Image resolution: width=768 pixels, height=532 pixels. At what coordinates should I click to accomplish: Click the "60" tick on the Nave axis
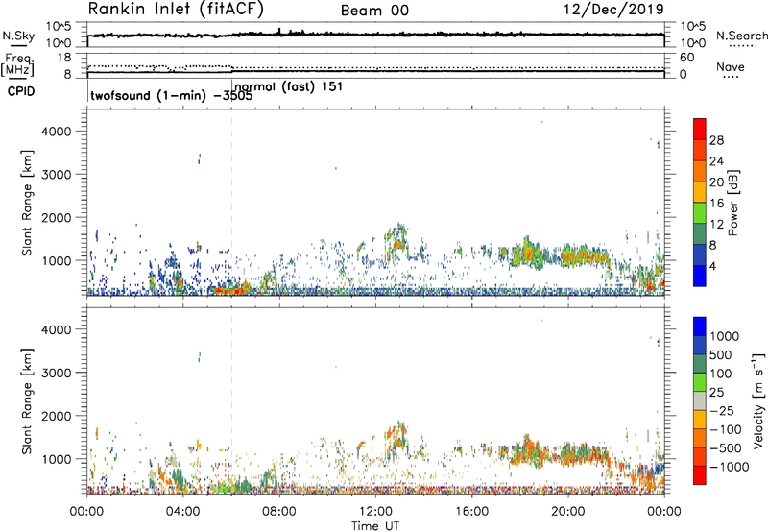686,58
